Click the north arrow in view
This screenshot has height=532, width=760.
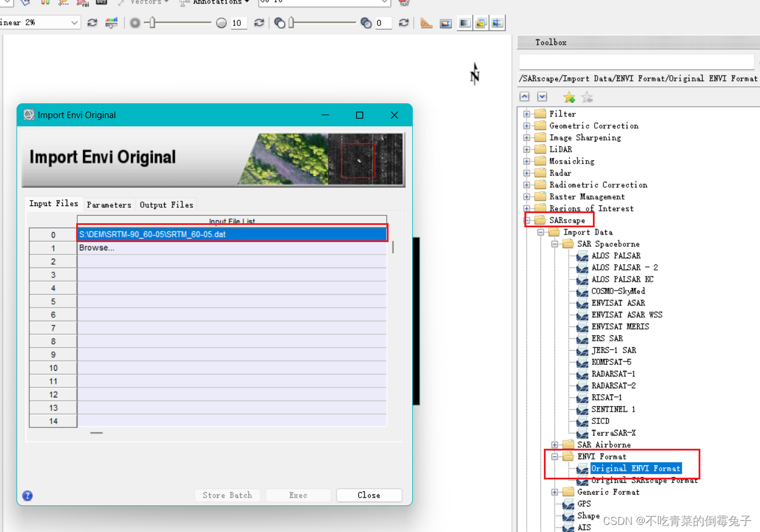tap(475, 74)
